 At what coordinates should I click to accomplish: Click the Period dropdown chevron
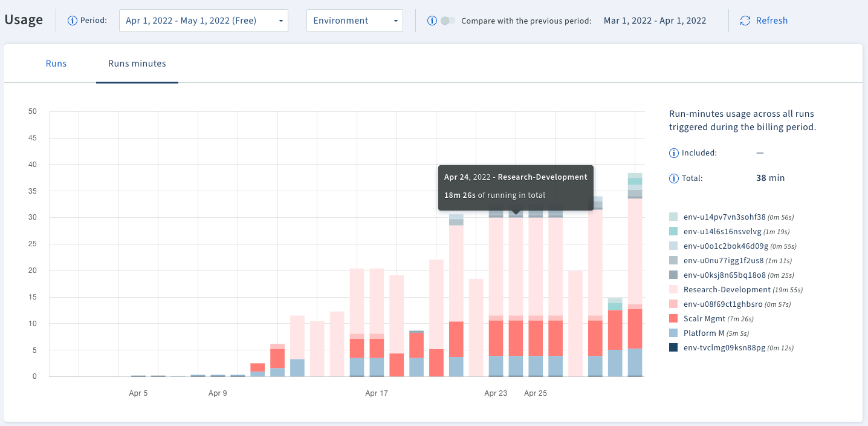280,20
